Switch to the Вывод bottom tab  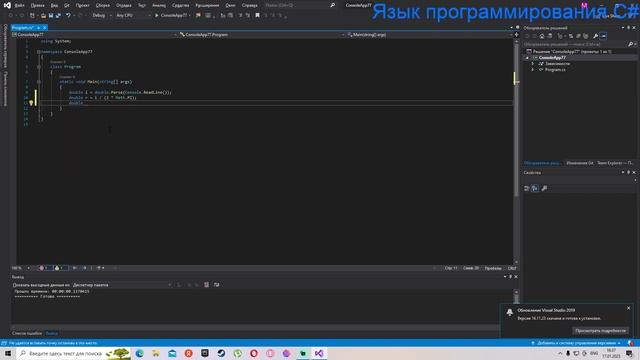[52, 333]
